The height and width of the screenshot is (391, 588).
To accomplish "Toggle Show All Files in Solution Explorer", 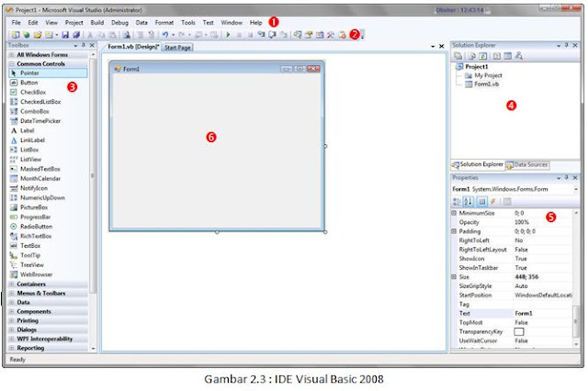I will (x=471, y=56).
